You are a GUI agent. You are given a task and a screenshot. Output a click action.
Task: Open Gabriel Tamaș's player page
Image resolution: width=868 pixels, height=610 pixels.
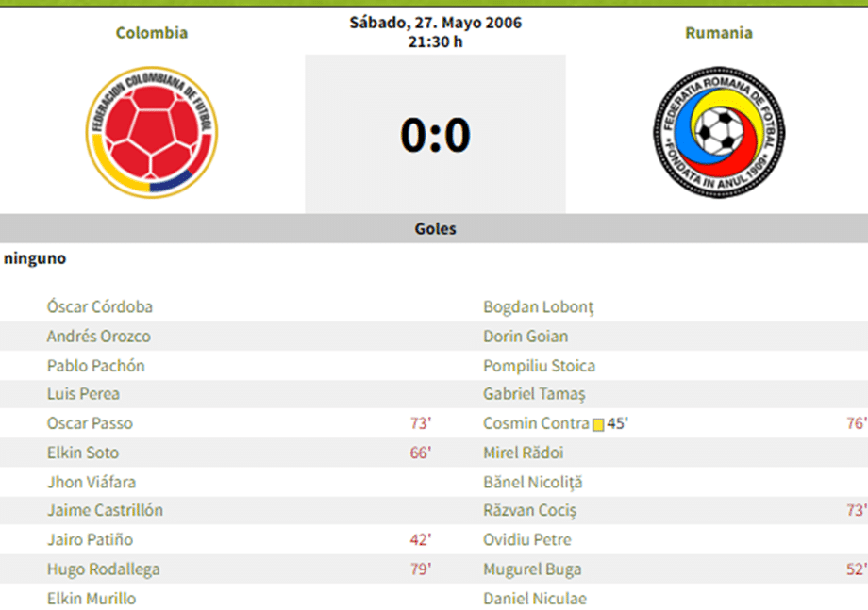pyautogui.click(x=534, y=394)
